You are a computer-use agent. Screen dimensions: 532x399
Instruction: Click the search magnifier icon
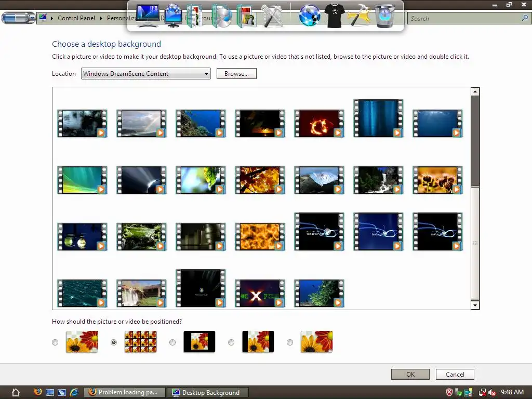[525, 18]
